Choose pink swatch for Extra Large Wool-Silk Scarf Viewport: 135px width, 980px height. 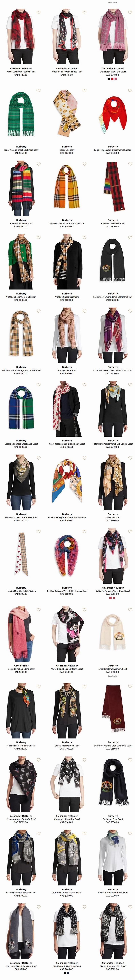point(116,79)
